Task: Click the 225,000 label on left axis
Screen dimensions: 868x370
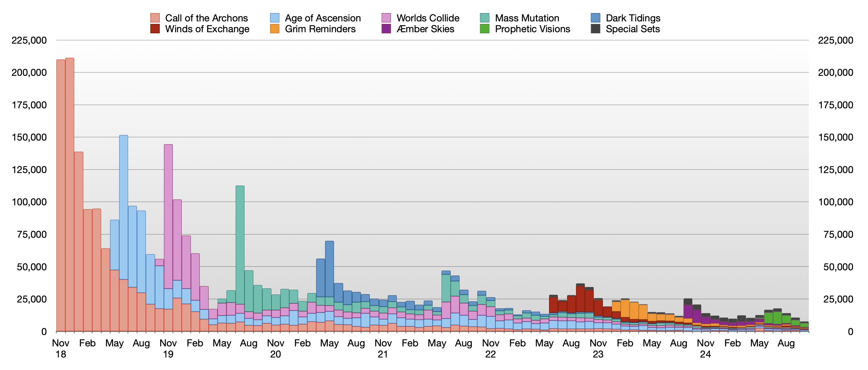Action: [x=29, y=41]
